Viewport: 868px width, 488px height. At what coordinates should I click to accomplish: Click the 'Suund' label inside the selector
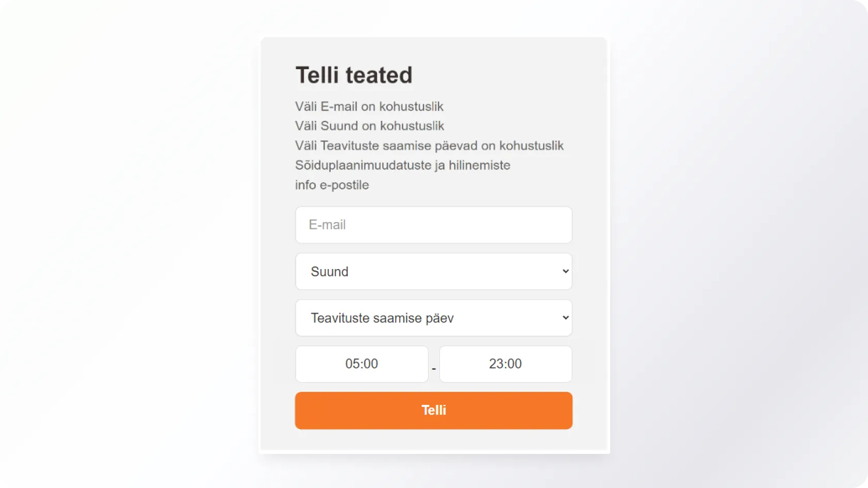click(x=330, y=272)
